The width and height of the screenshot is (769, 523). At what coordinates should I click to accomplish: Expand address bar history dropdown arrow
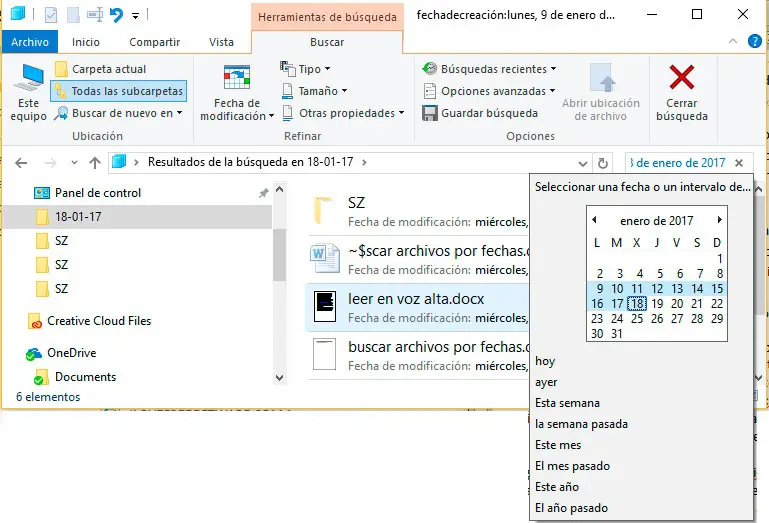[582, 163]
